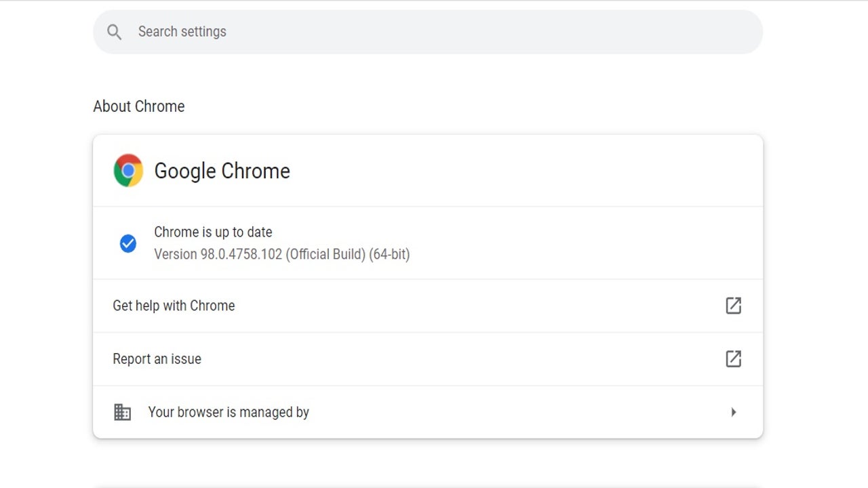Screen dimensions: 868x488
Task: Click the magnifier icon in search bar
Action: [x=114, y=32]
